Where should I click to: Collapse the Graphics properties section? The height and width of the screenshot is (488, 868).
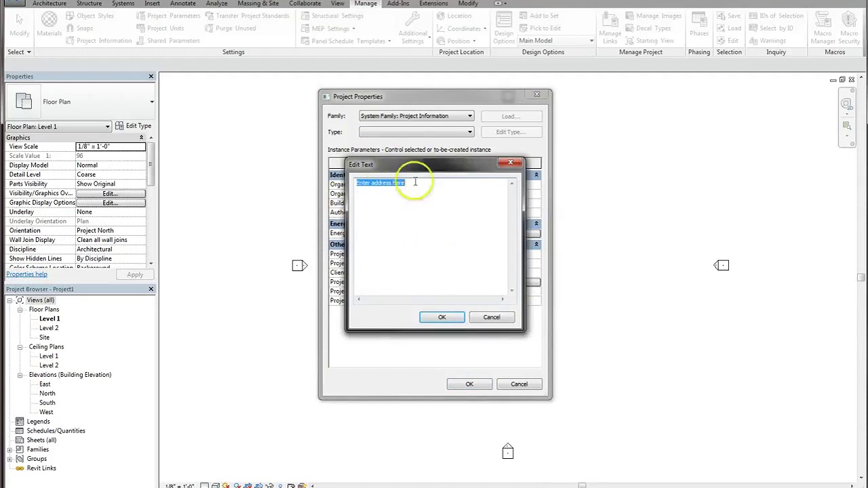click(x=141, y=138)
